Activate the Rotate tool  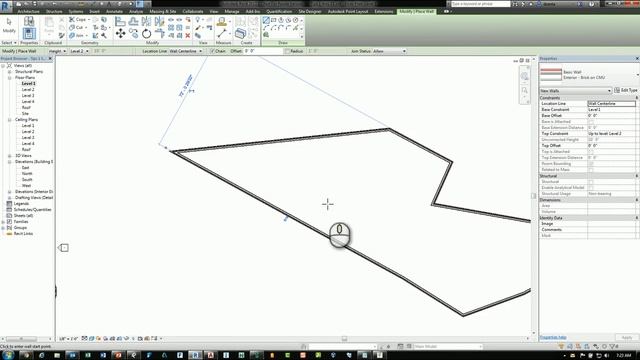[146, 34]
